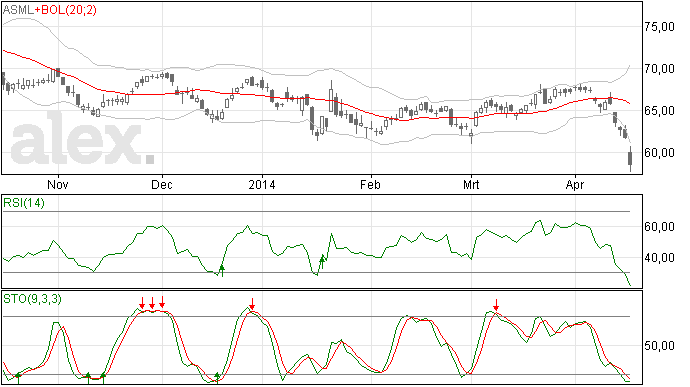This screenshot has height=387, width=690.
Task: Click the Mrt date label
Action: pos(471,184)
